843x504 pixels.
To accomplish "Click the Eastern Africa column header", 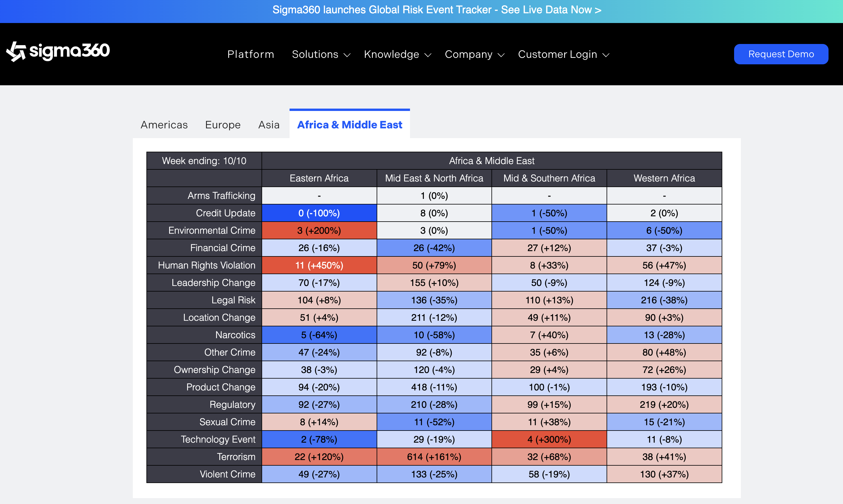I will click(319, 178).
